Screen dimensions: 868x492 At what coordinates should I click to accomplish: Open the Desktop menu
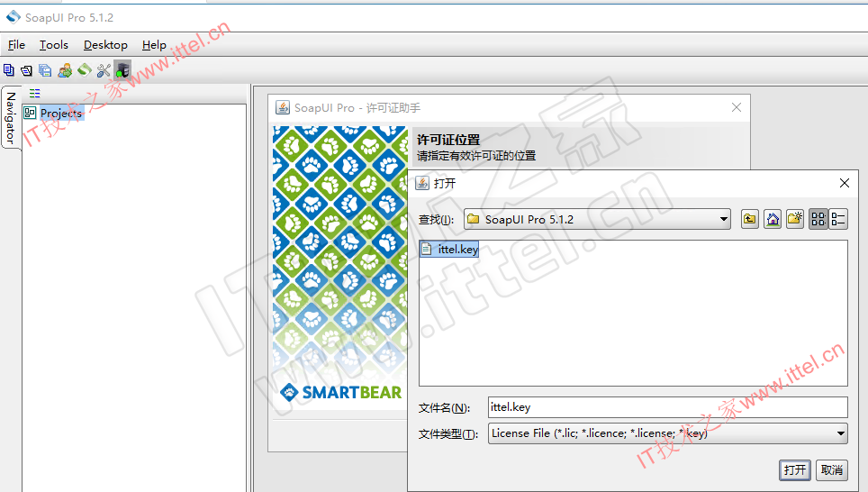105,45
